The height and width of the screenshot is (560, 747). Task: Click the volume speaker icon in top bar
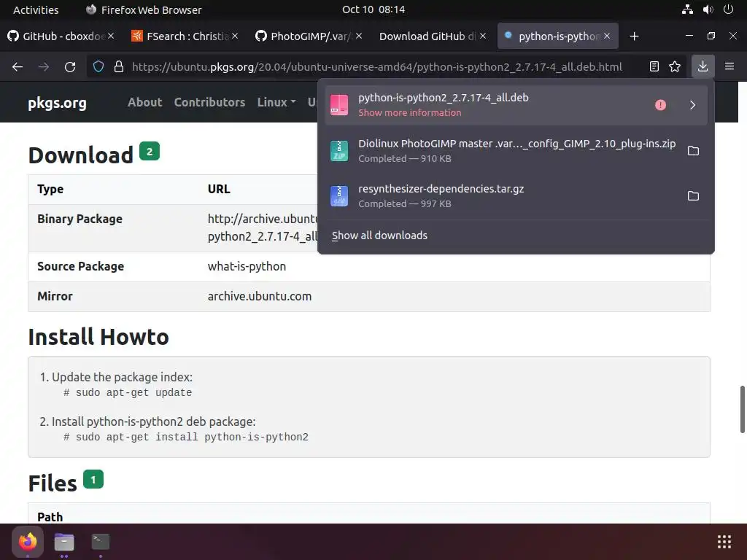coord(708,9)
